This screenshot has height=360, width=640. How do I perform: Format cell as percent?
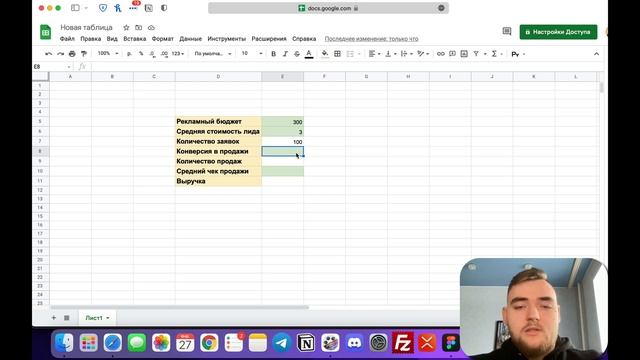tap(141, 53)
